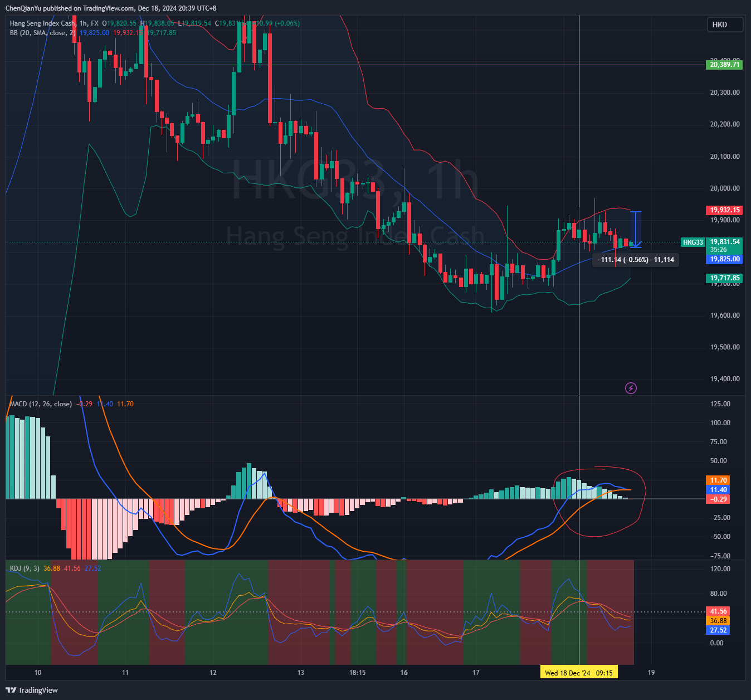Click the 19,825.00 blue basis price label

(x=725, y=259)
